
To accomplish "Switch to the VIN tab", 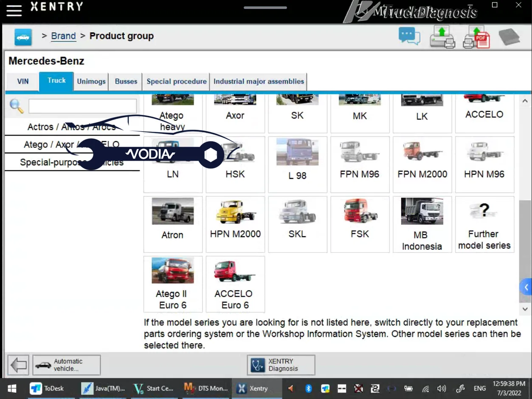I will click(23, 82).
